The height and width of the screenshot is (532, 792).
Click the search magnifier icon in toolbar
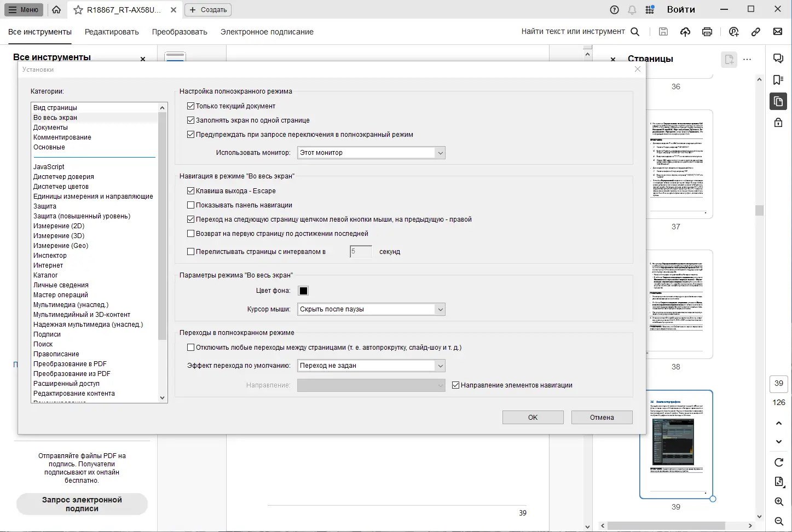635,32
